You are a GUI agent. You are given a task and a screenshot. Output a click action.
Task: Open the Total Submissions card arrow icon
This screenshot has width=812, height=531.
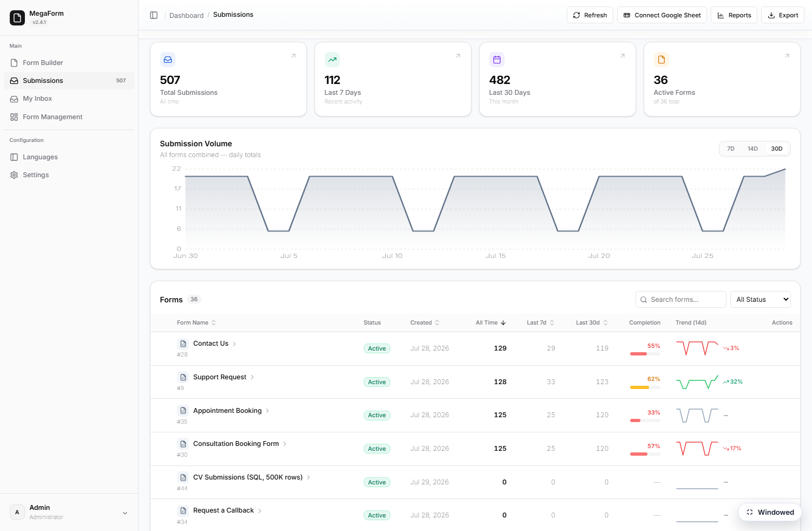click(293, 56)
